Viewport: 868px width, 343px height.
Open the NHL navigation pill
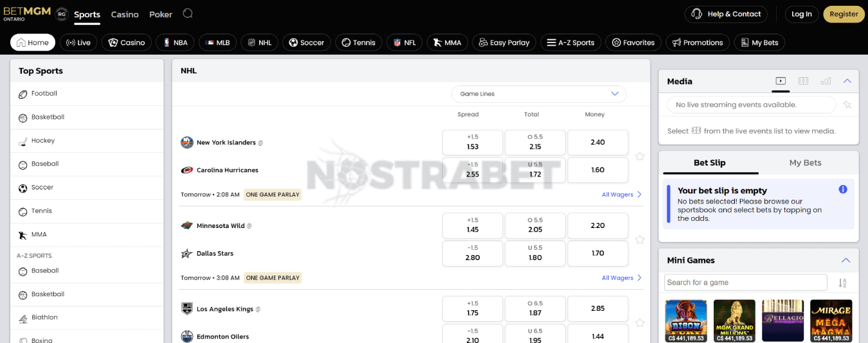point(260,42)
